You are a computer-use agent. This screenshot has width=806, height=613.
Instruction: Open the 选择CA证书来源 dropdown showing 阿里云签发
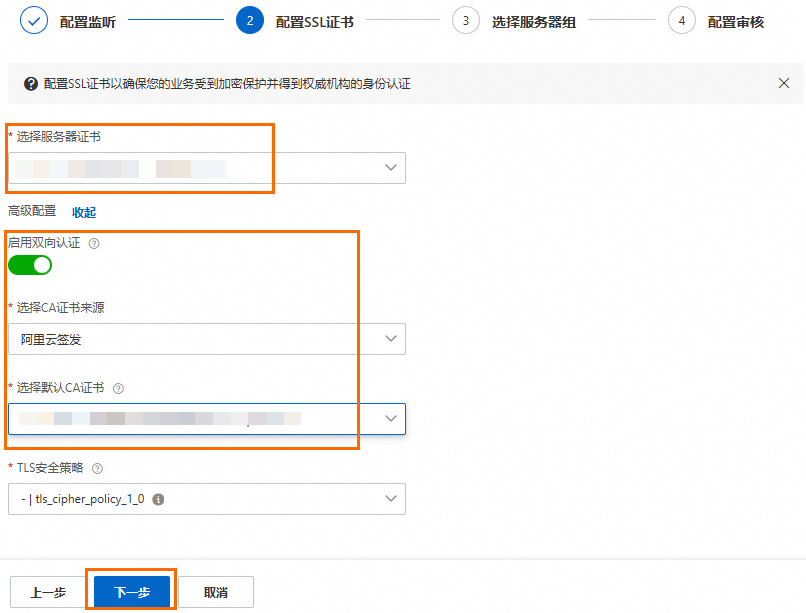click(x=207, y=339)
